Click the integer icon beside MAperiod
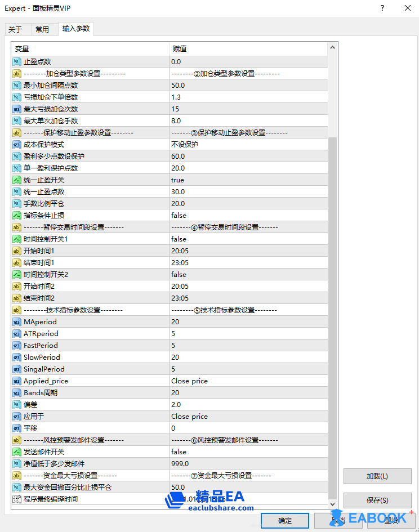This screenshot has height=532, width=419. (x=17, y=322)
